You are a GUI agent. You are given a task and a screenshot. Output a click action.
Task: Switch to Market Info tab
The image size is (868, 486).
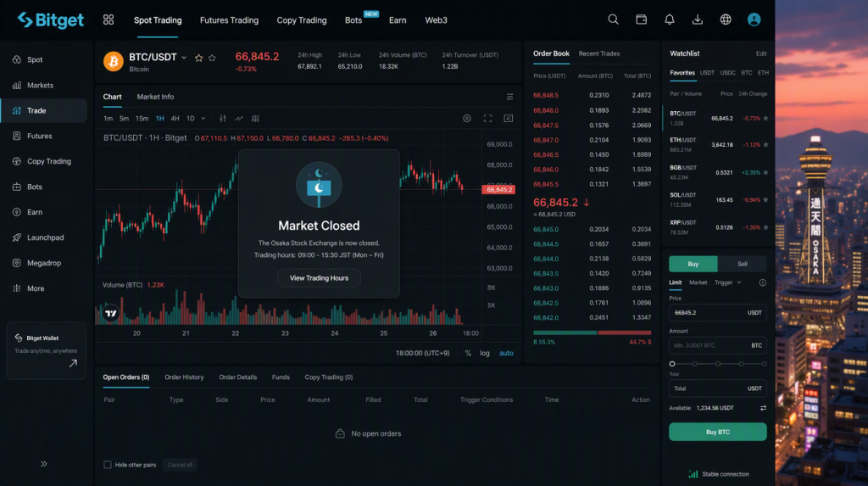(x=156, y=97)
